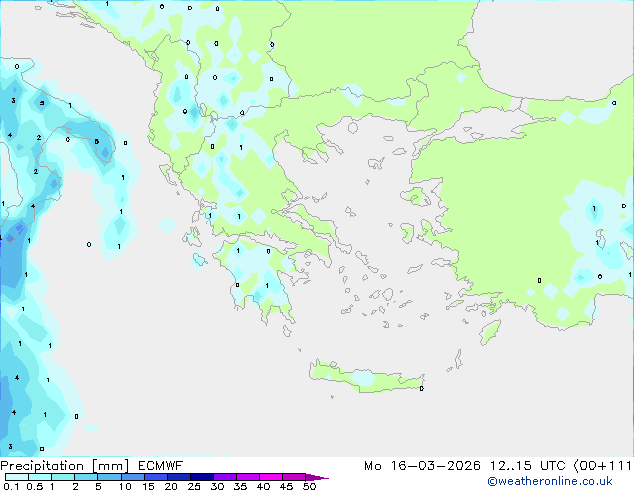Pick the magenta legend swatch between 40 and 45

[x=271, y=477]
